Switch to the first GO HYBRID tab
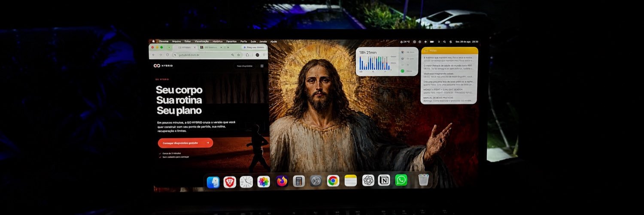 point(185,47)
